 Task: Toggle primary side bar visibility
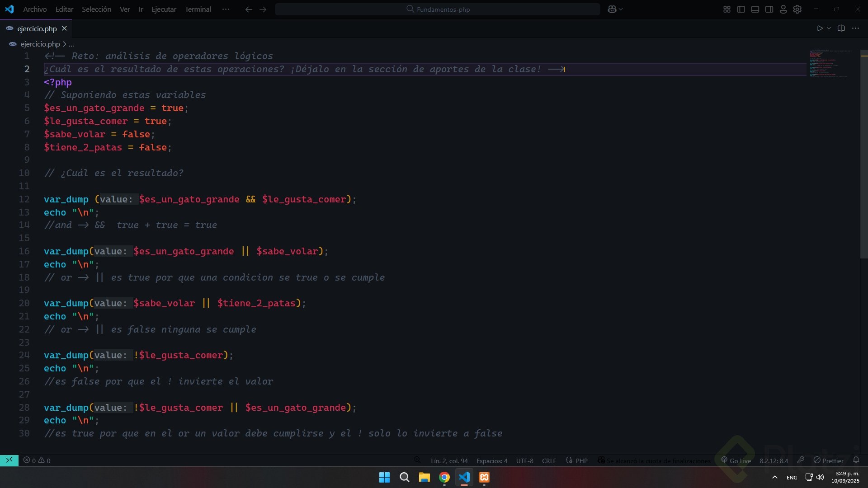pos(741,9)
